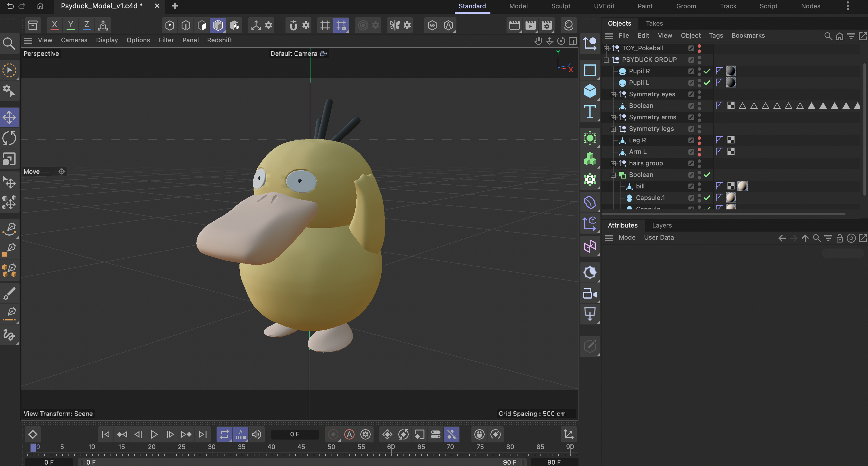Add a Rectangle spline object
This screenshot has height=466, width=868.
click(590, 70)
